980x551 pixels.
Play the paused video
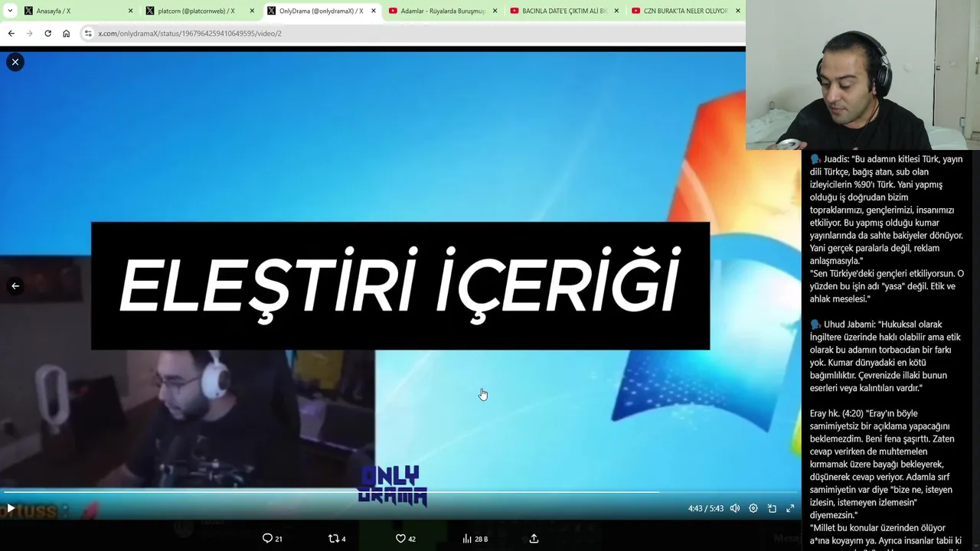pyautogui.click(x=11, y=508)
